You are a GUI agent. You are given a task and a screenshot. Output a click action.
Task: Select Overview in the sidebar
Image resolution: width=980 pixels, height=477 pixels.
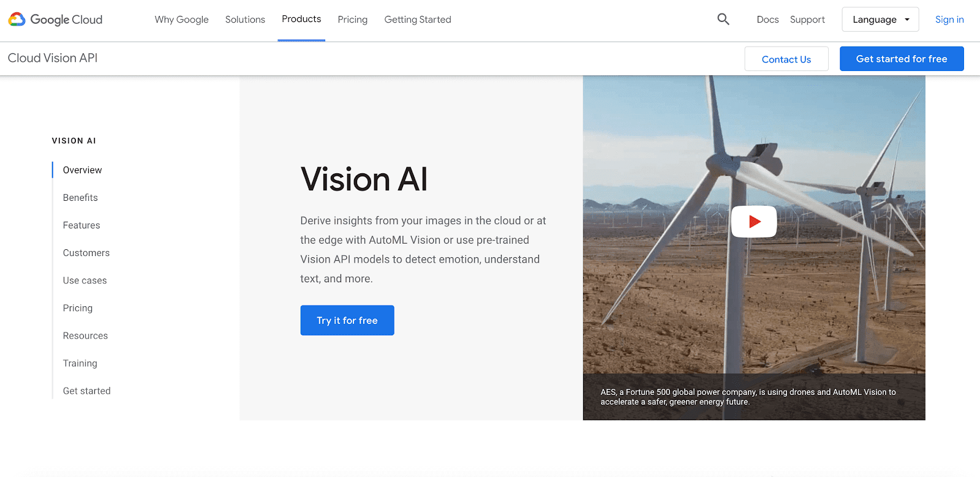(83, 170)
